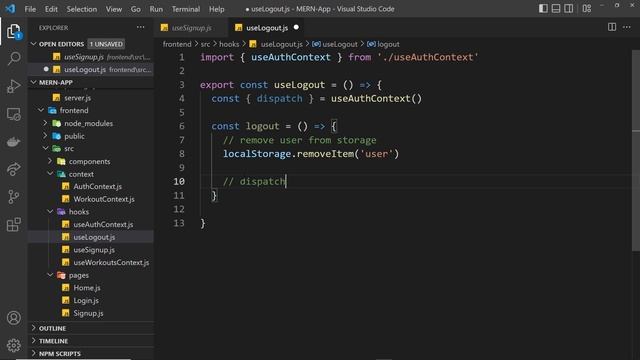640x360 pixels.
Task: Split the editor right
Action: point(611,27)
